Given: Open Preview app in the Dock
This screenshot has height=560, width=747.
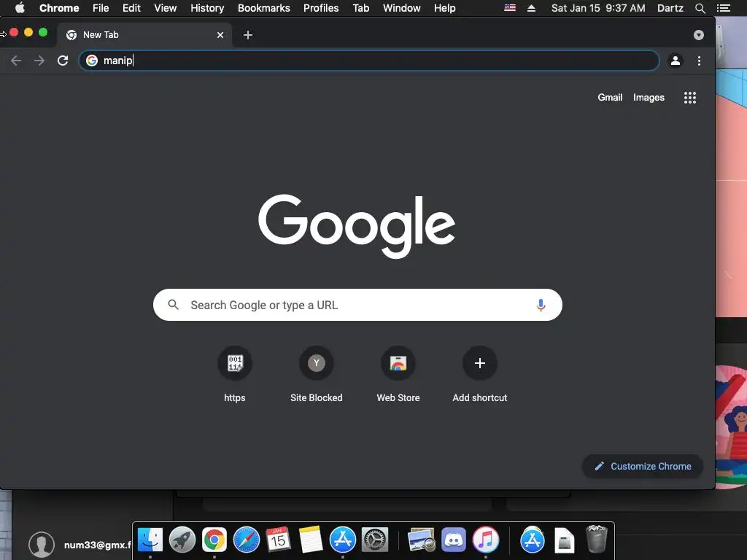Looking at the screenshot, I should 422,540.
